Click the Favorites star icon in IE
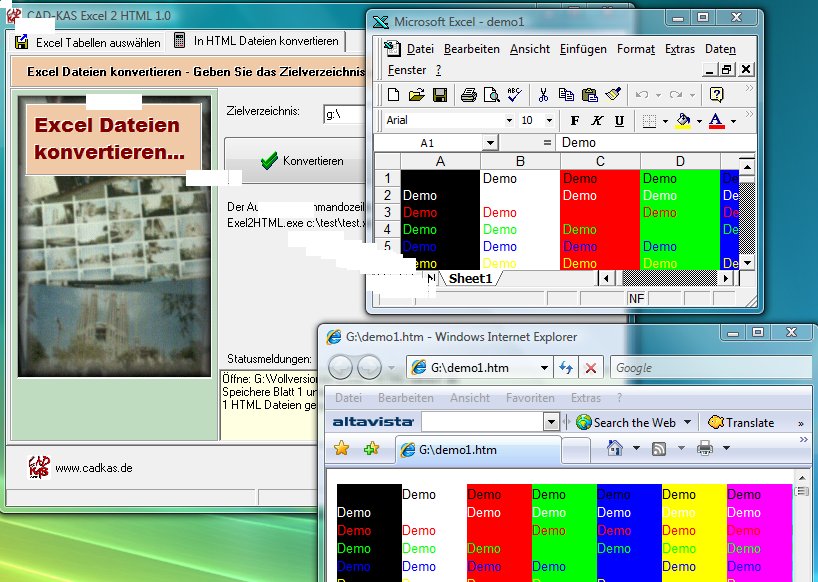 342,449
